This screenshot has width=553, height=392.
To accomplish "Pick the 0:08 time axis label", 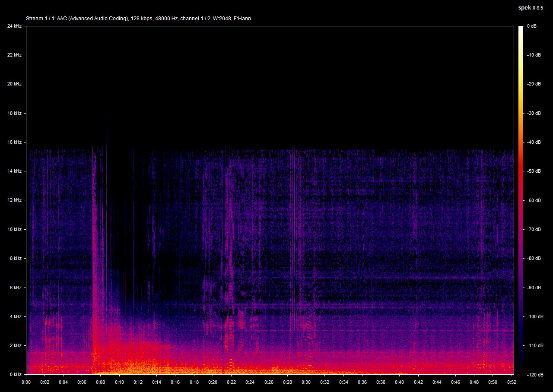I will tap(101, 382).
